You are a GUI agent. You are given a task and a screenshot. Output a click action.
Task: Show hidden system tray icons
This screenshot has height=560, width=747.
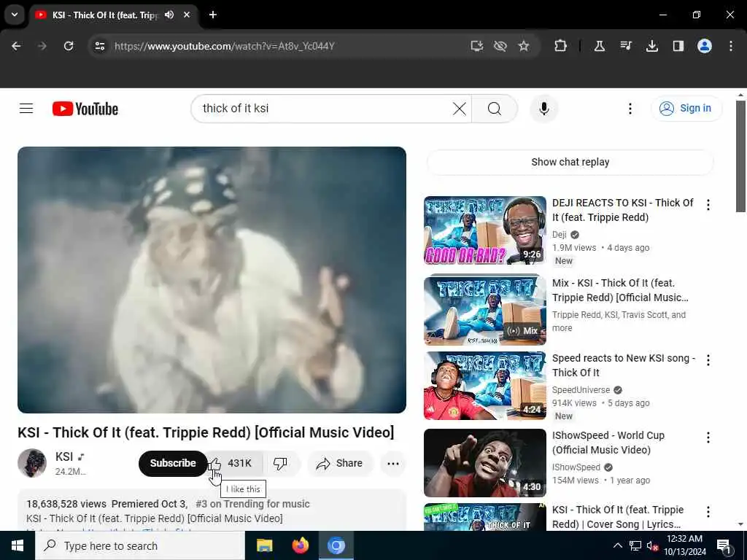(617, 545)
